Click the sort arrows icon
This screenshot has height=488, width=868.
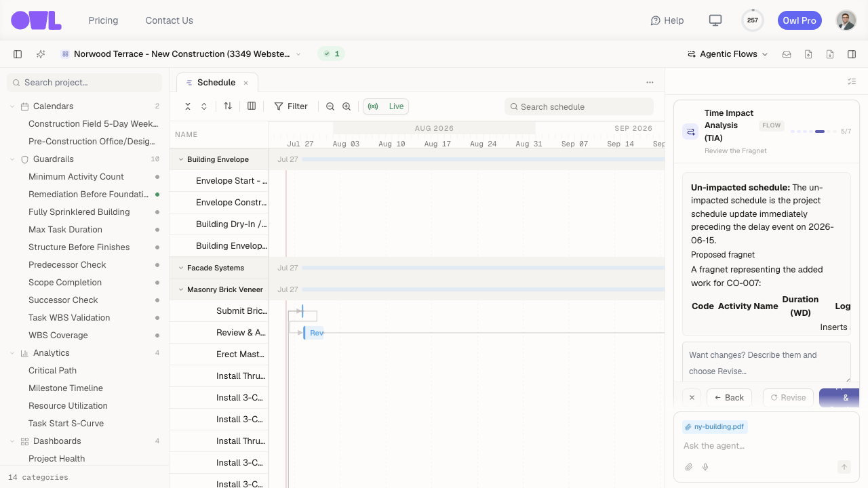(x=228, y=106)
